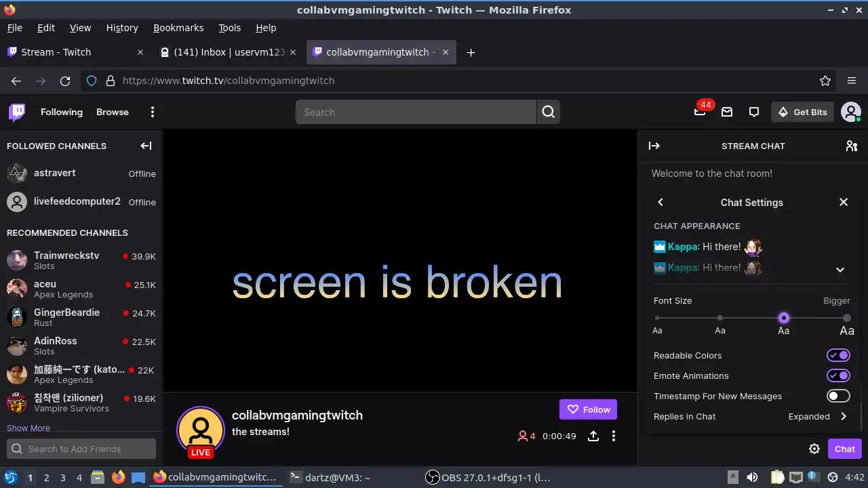This screenshot has width=868, height=488.
Task: Open the more options dots beside Browse
Action: tap(153, 112)
